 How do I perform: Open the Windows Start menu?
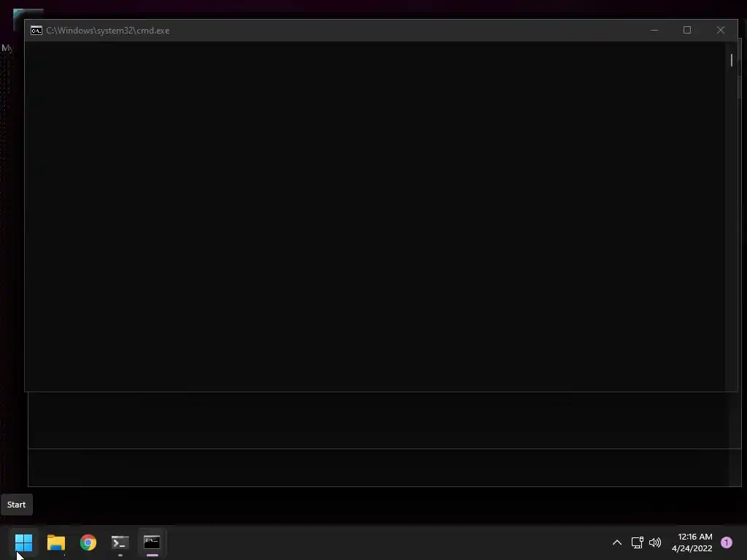23,542
